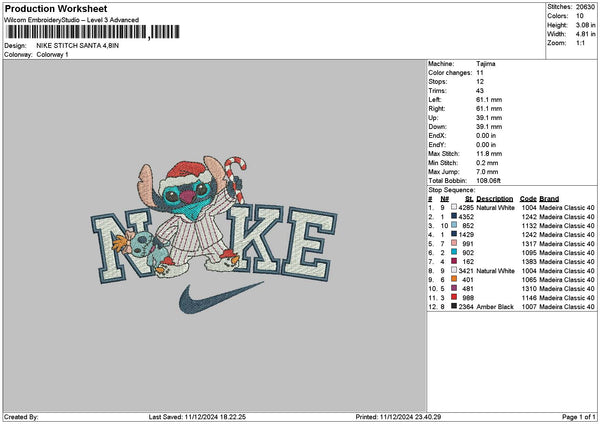Click the 'St.' column header

coord(469,199)
